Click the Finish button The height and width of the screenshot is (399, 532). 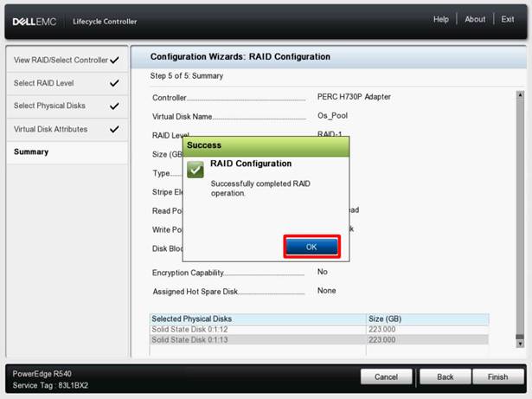coord(497,376)
